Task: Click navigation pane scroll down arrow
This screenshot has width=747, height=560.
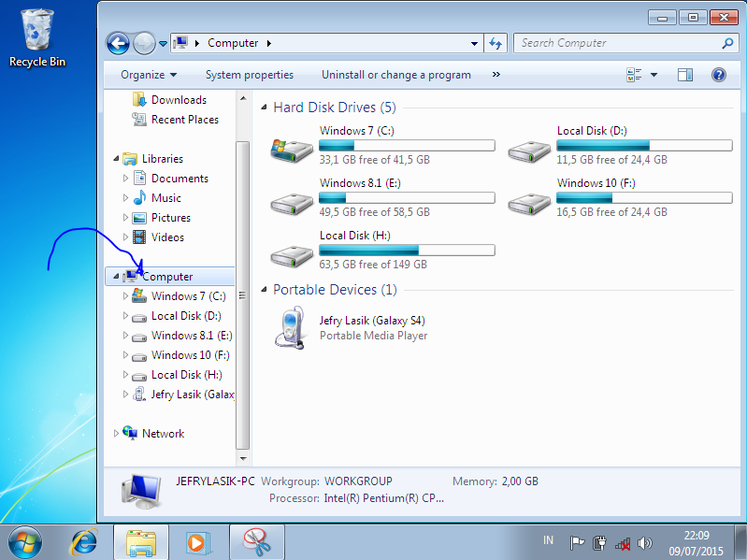Action: tap(243, 459)
